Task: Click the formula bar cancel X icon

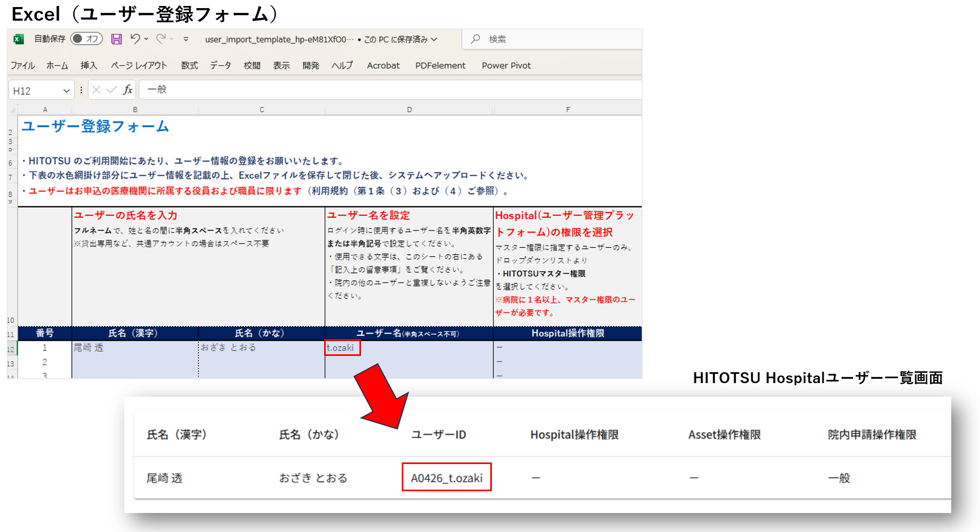Action: pos(96,90)
